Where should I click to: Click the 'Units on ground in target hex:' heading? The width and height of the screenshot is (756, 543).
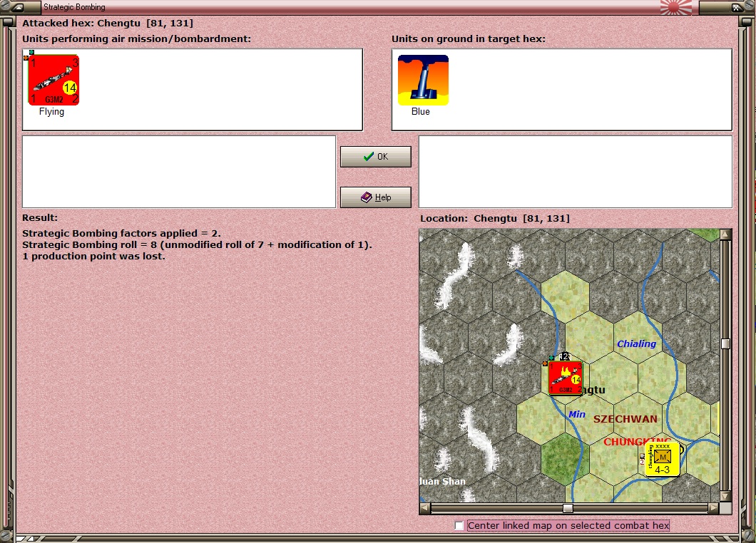(x=468, y=39)
